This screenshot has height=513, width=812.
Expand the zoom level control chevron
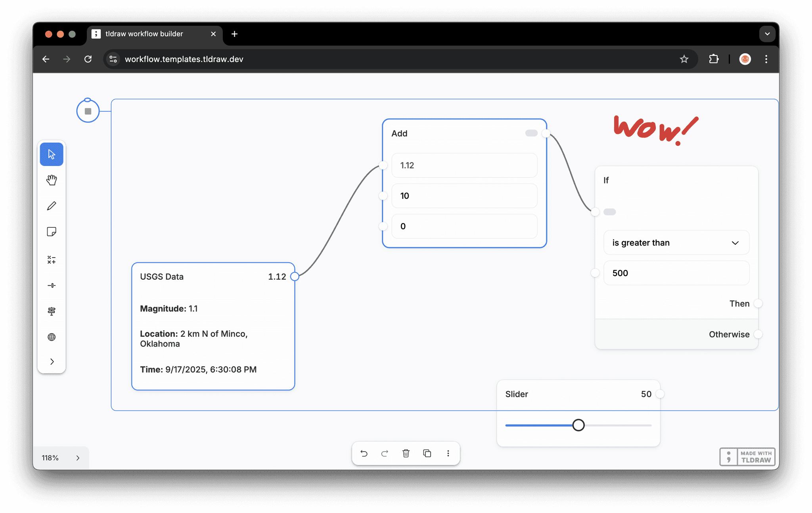pyautogui.click(x=78, y=458)
